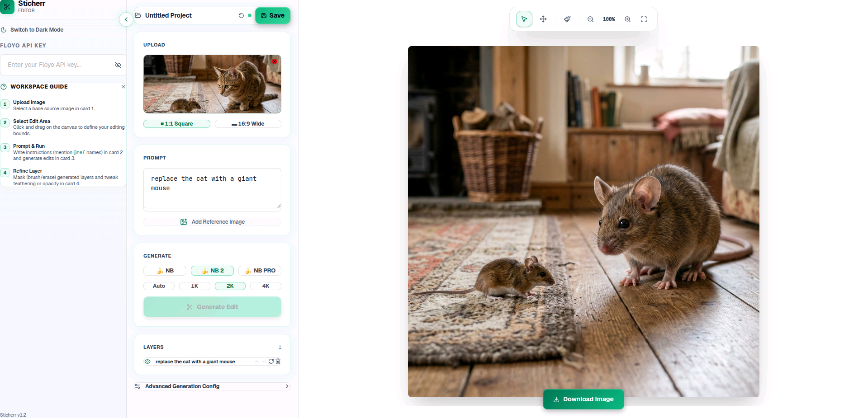Set resolution to 4K
This screenshot has width=868, height=418.
pyautogui.click(x=266, y=286)
